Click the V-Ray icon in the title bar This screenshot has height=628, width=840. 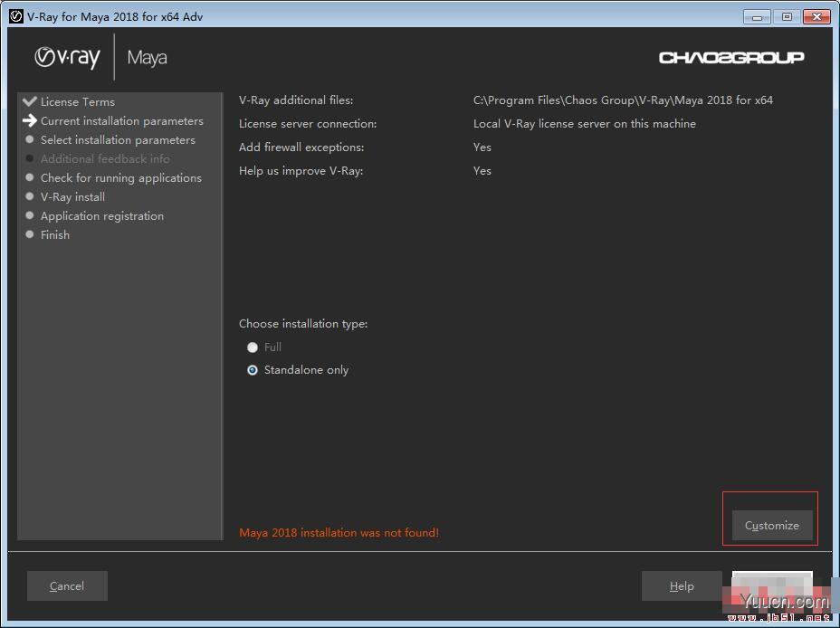(x=15, y=16)
